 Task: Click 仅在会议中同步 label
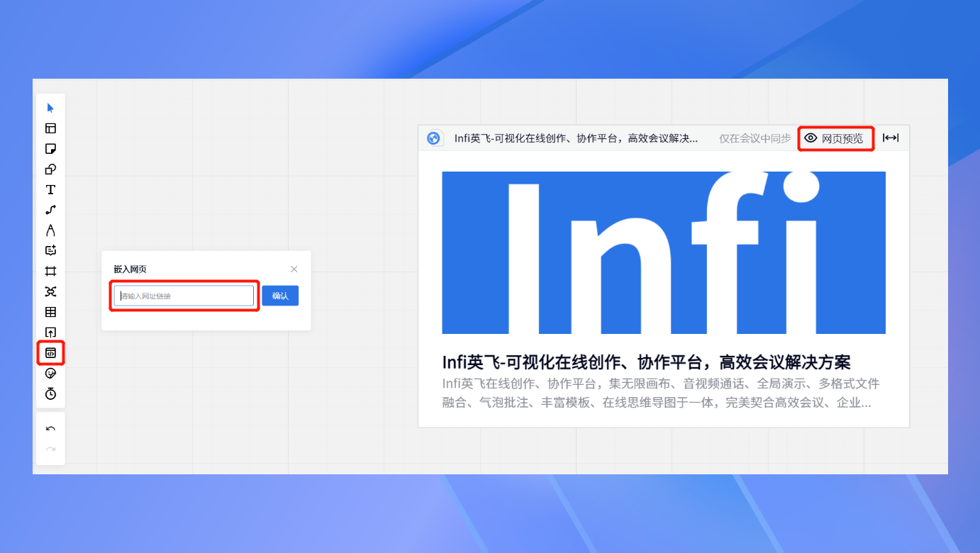[755, 138]
